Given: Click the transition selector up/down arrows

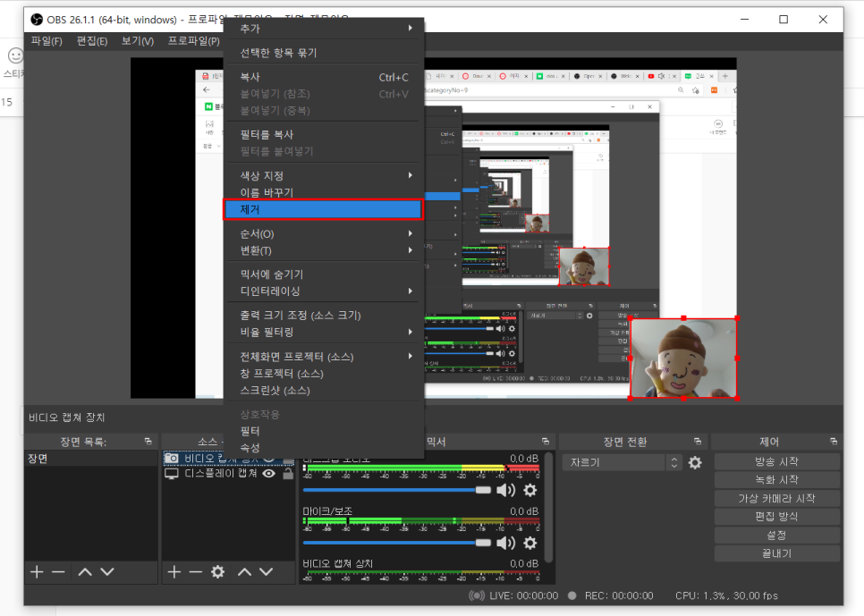Looking at the screenshot, I should tap(673, 462).
